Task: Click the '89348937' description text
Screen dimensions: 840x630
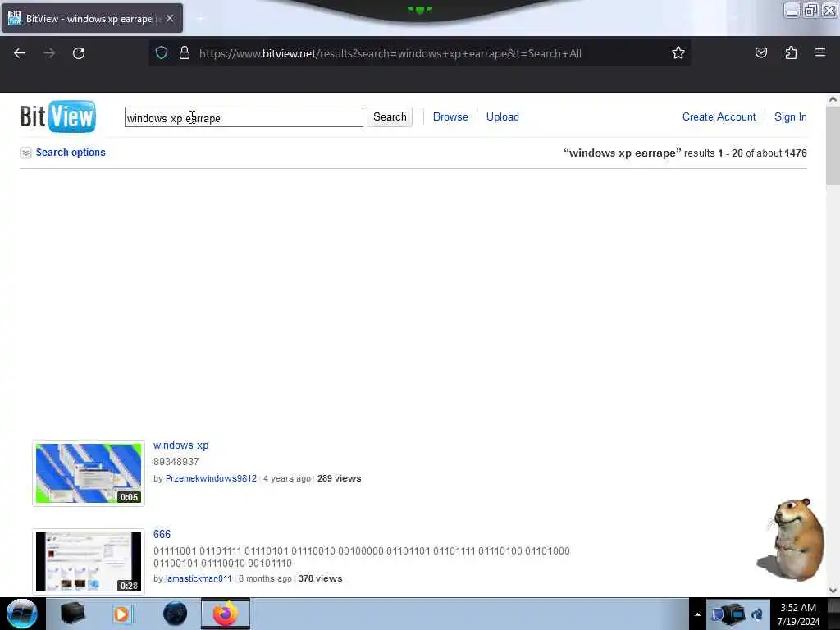Action: (x=176, y=462)
